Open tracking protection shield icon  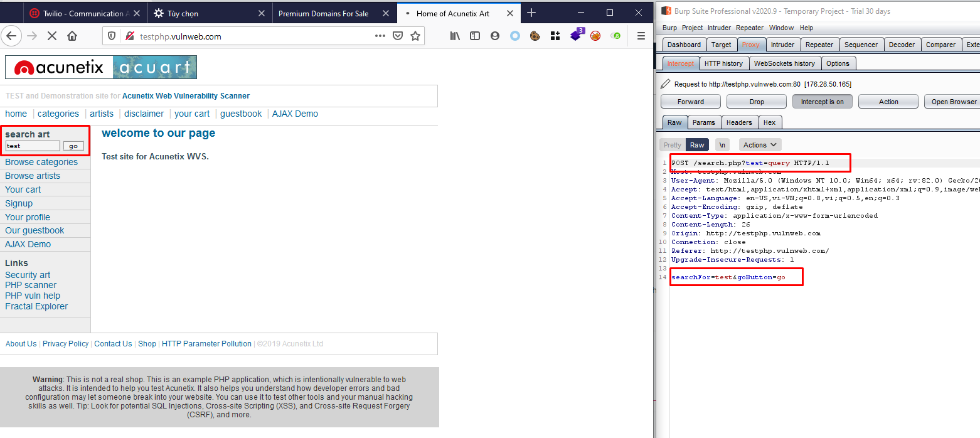(112, 36)
